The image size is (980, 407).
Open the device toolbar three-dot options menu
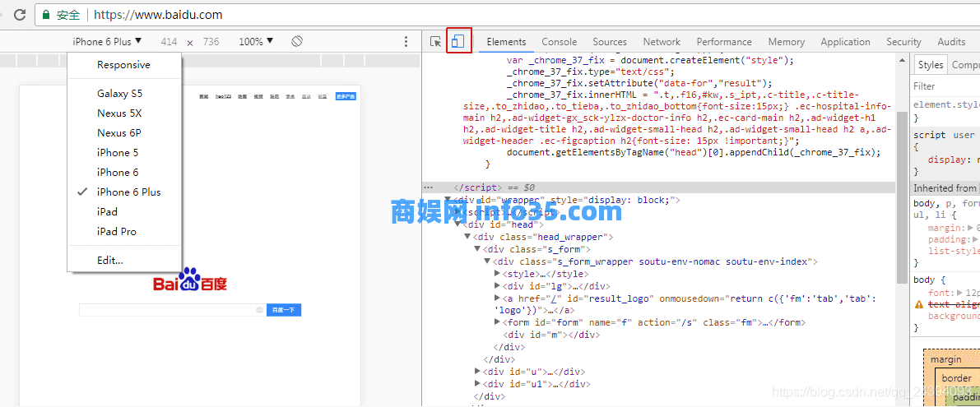406,42
